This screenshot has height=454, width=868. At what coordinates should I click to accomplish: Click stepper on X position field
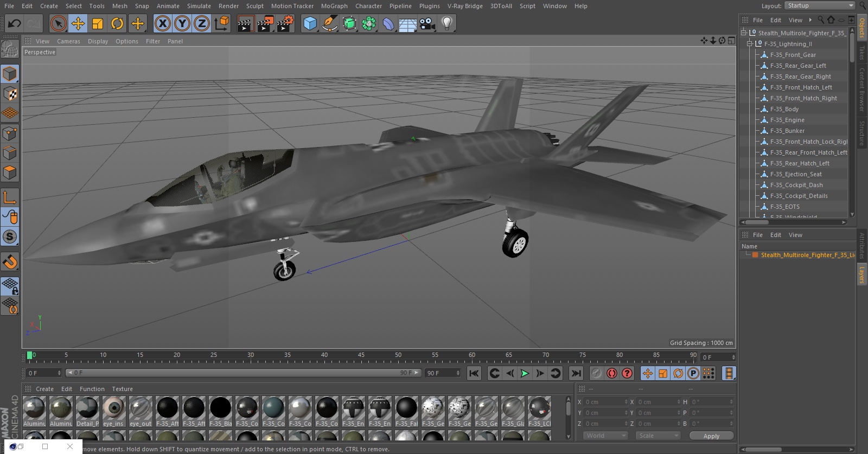coord(626,402)
